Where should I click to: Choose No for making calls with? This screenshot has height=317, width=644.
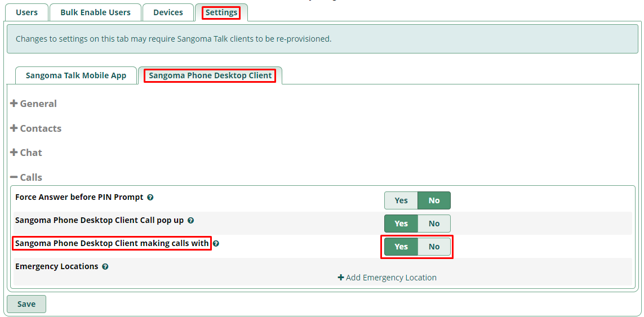[x=434, y=247]
